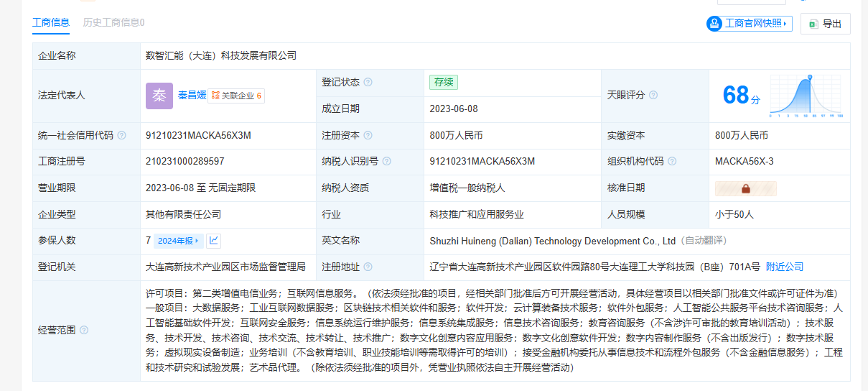Click the help icon beside 登记状态
Viewport: 868px width, 391px height.
pyautogui.click(x=368, y=83)
